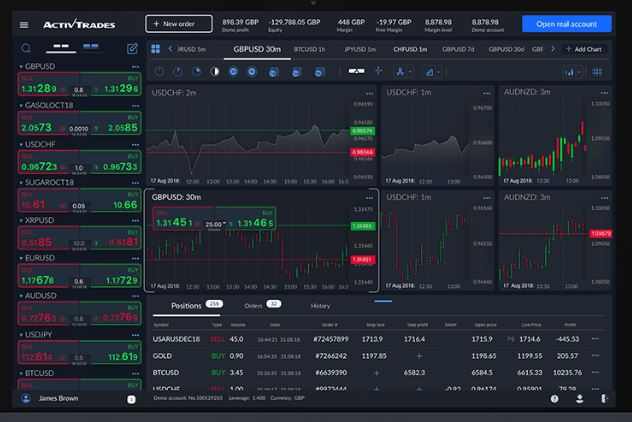Open dropdown arrow beside compass drawing tool
632x422 pixels.
410,72
